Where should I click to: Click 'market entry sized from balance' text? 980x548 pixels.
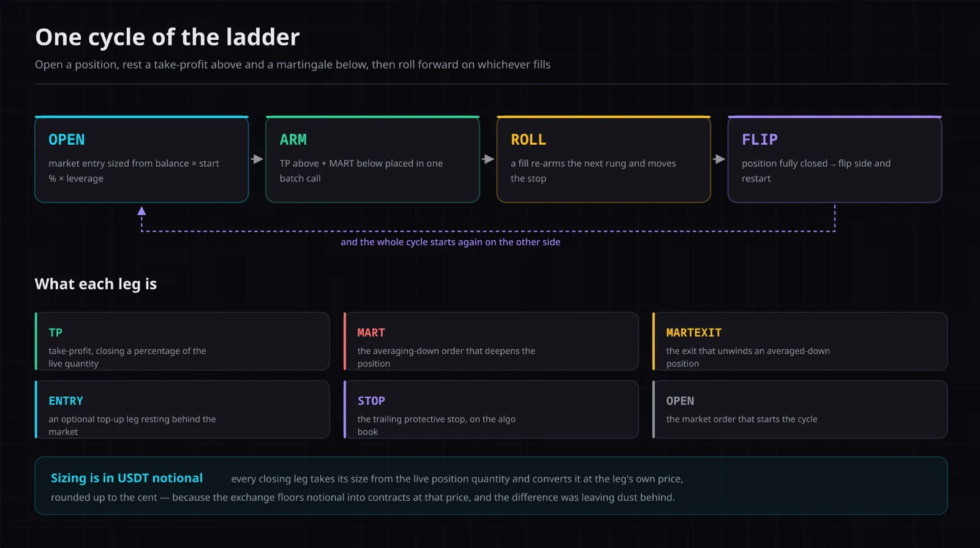click(x=134, y=171)
